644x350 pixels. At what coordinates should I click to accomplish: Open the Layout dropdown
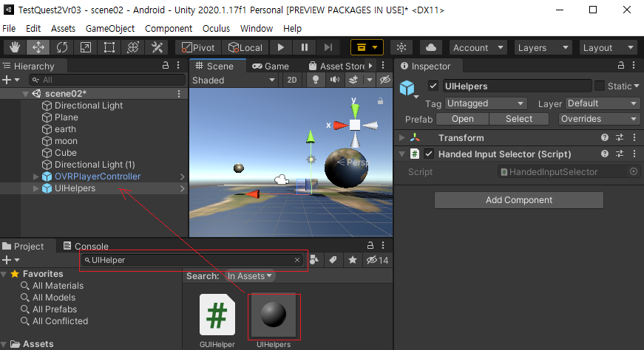609,47
